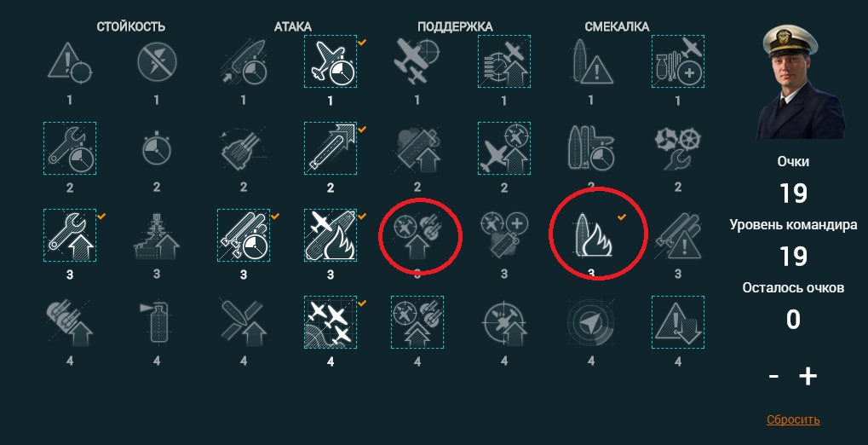Select the torpedo with speed arrows skill

pos(331,148)
